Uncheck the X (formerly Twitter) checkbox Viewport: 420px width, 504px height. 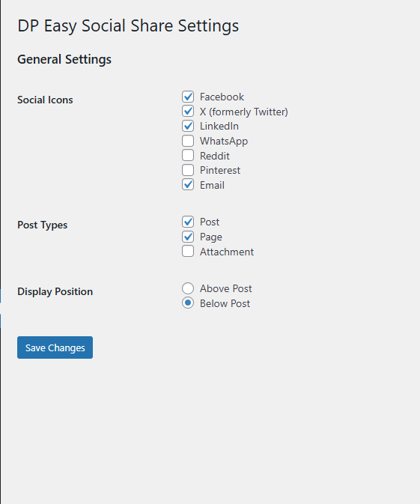coord(188,112)
